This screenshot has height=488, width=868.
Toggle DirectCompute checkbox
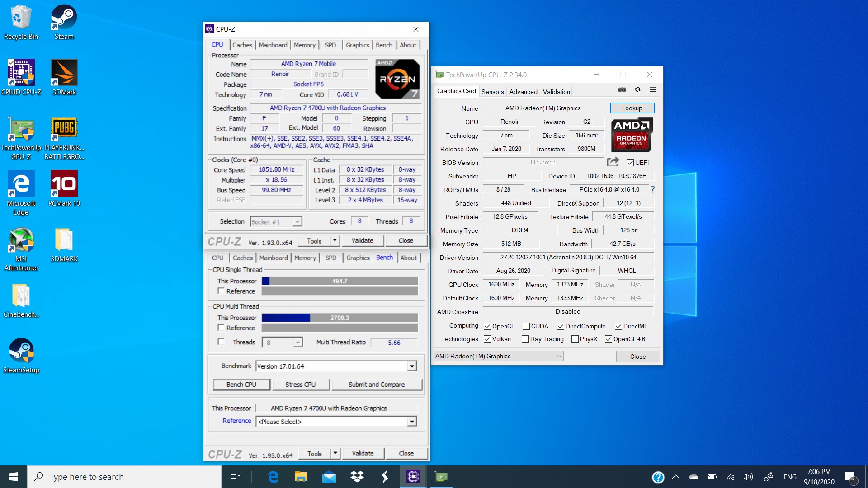pyautogui.click(x=560, y=326)
